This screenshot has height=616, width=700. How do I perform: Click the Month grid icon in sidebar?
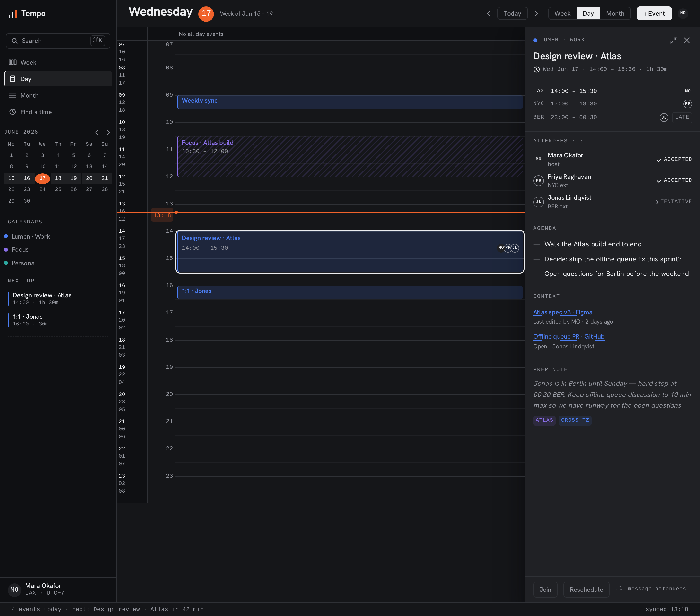[13, 95]
